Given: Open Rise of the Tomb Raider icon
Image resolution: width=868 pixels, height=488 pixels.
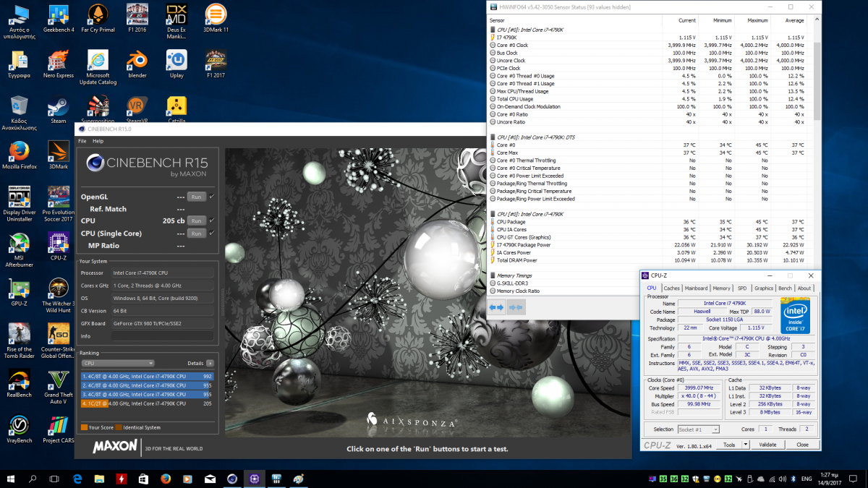Looking at the screenshot, I should [x=19, y=341].
